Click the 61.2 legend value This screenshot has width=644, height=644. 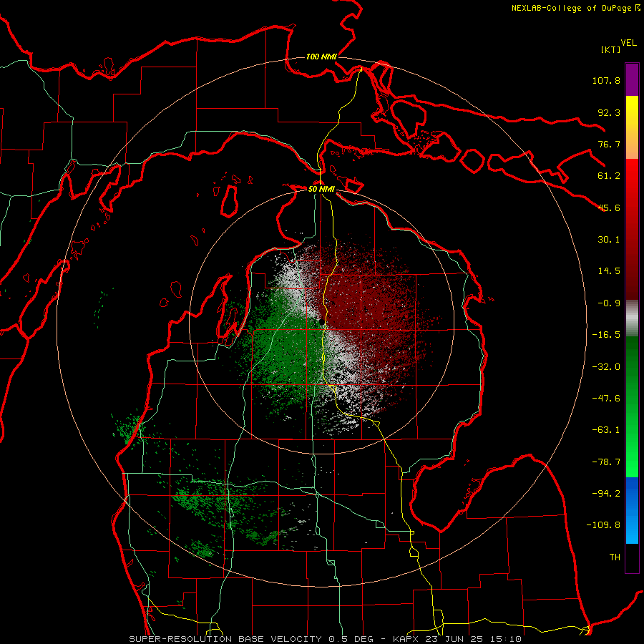(x=609, y=176)
